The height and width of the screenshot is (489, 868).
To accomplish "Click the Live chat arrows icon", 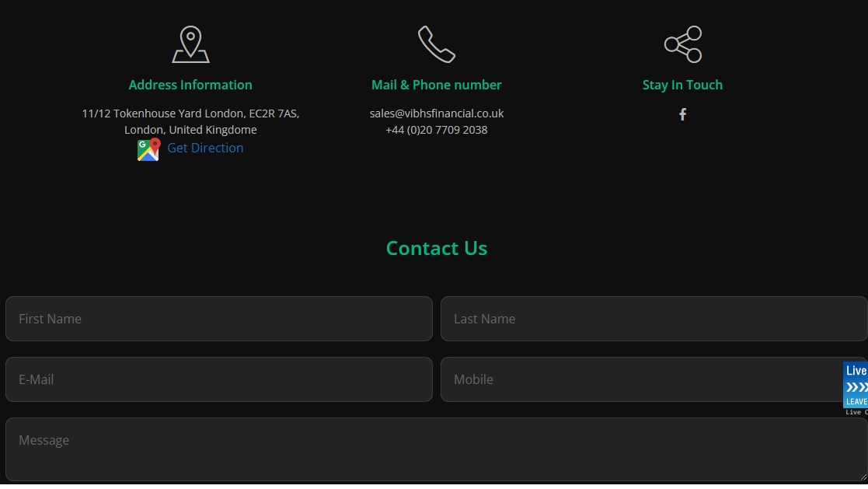I will pos(856,387).
